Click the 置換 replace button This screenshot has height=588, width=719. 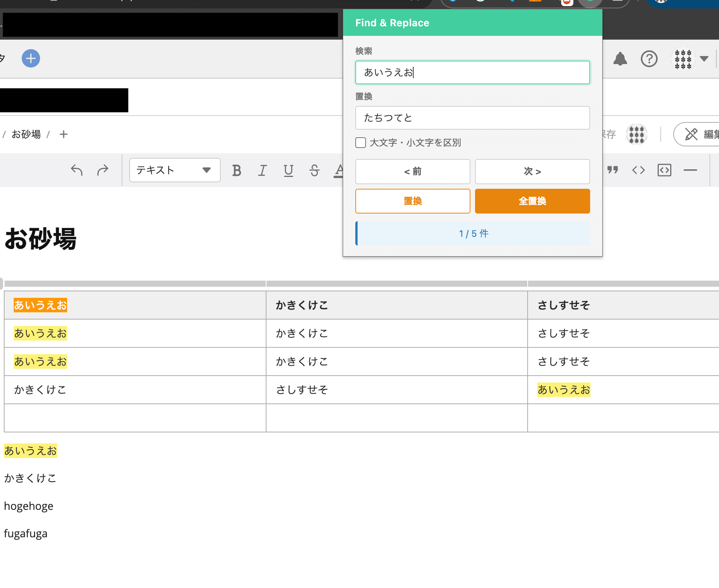pyautogui.click(x=412, y=201)
